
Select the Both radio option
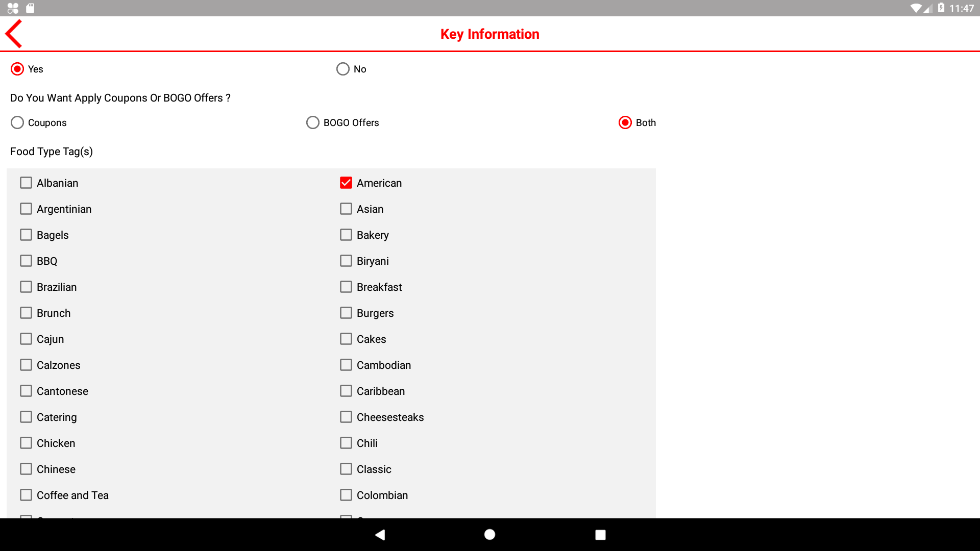point(625,122)
